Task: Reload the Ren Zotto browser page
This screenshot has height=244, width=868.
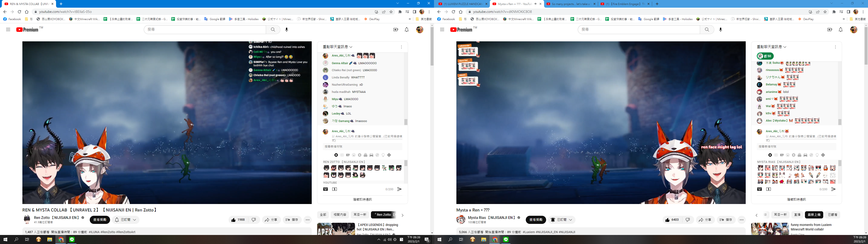Action: click(19, 12)
